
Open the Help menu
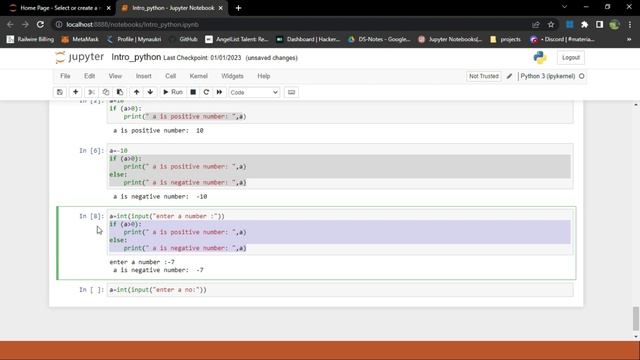click(x=264, y=76)
